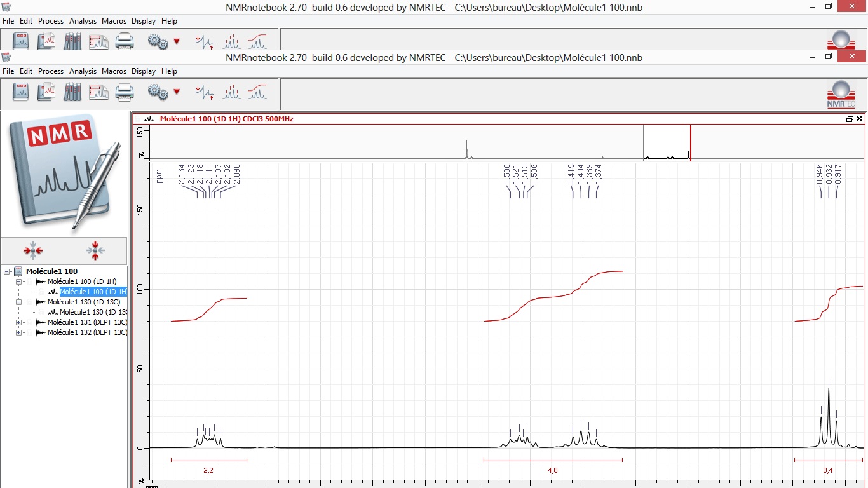Screen dimensions: 868x488
Task: Click the books library icon in the back window
Action: coord(72,41)
